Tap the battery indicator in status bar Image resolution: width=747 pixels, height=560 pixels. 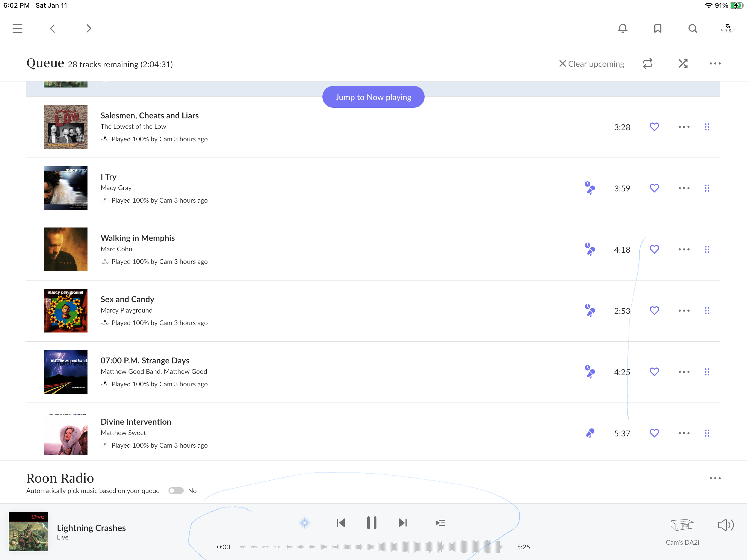(x=737, y=5)
